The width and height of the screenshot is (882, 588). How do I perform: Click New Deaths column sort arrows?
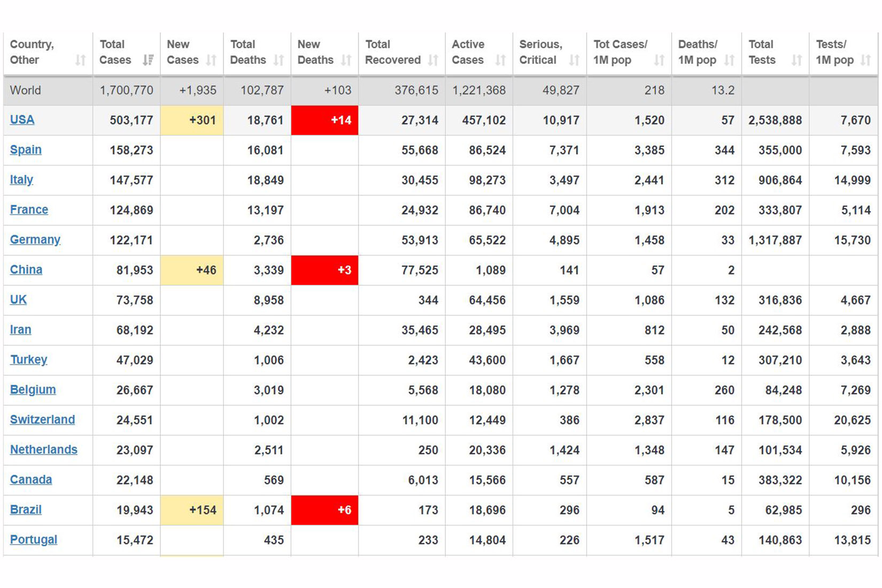pos(346,60)
